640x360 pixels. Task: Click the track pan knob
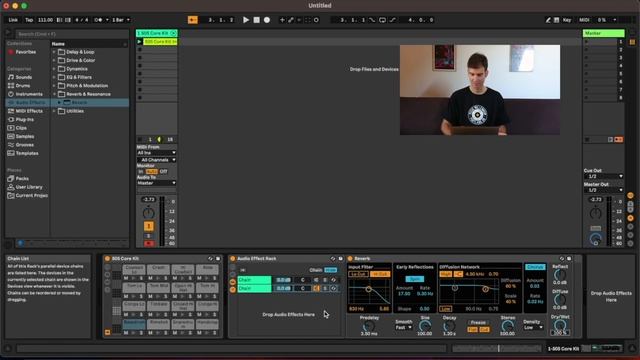[149, 213]
